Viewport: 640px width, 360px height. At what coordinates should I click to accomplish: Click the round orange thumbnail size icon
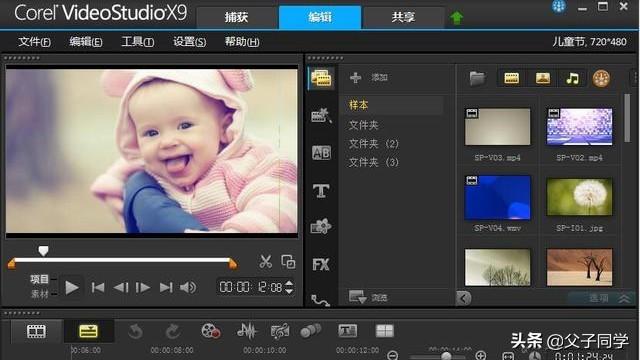click(x=601, y=78)
